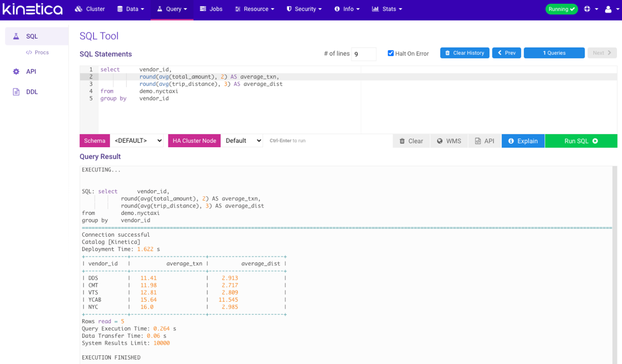Screen dimensions: 622x364
Task: Click the green Running status indicator
Action: click(x=561, y=9)
